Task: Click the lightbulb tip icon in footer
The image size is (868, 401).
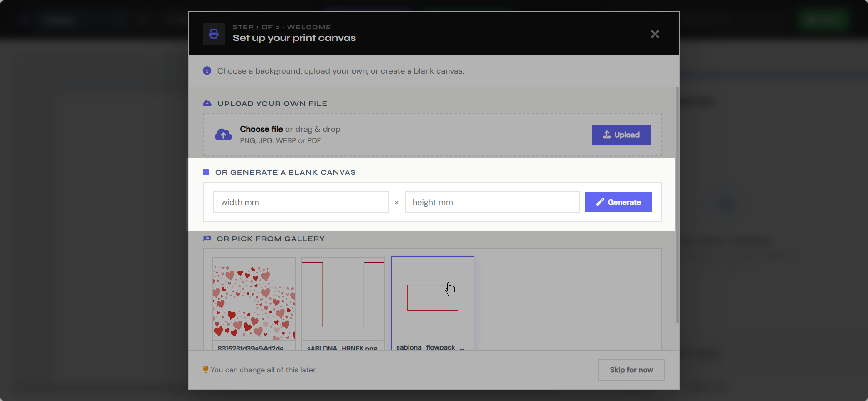Action: tap(206, 370)
